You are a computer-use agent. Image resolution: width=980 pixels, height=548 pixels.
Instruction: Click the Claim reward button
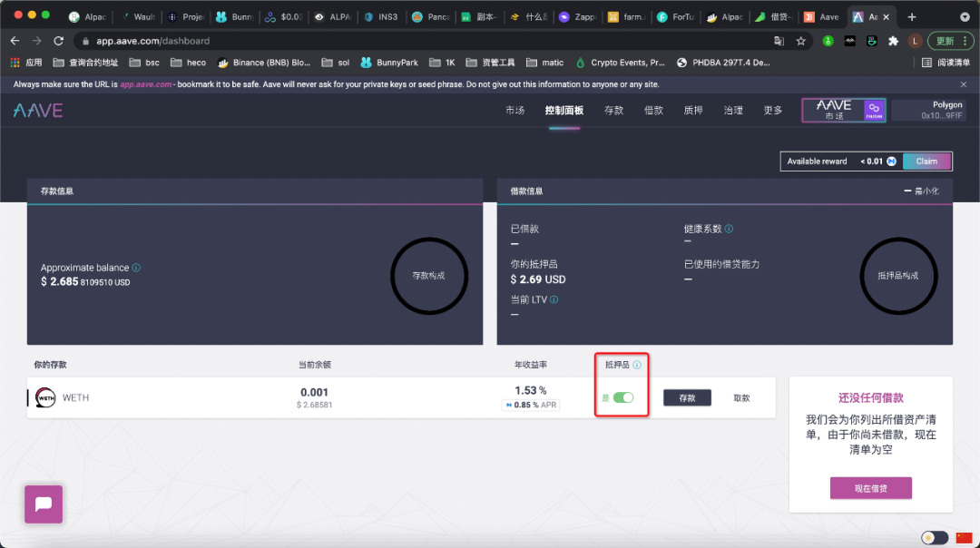926,161
